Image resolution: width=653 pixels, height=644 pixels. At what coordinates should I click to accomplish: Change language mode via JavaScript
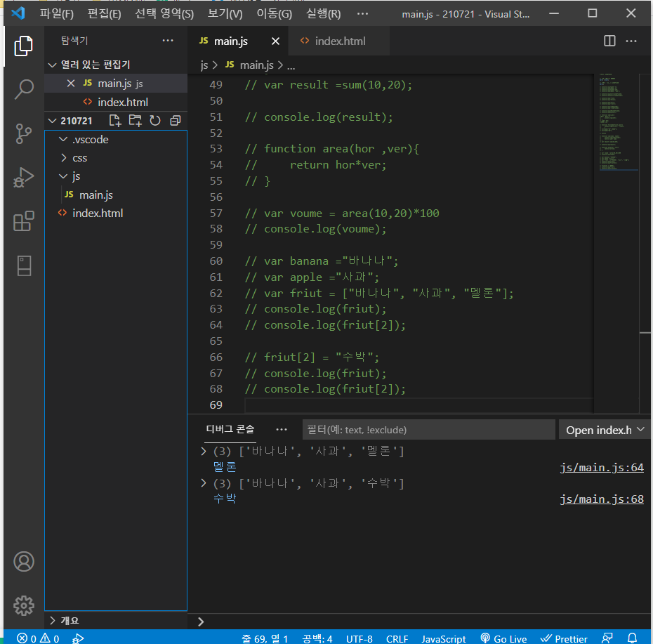[444, 638]
